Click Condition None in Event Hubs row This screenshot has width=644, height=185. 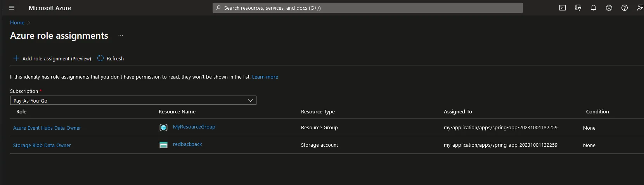click(589, 128)
